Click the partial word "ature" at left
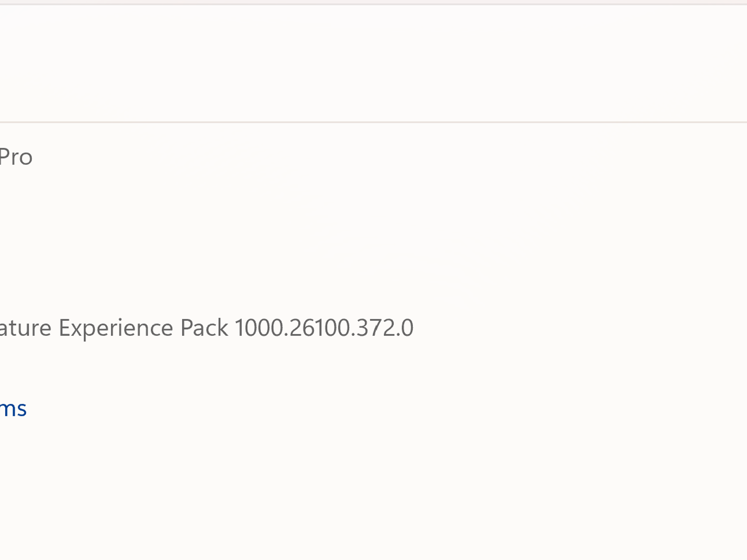Screen dimensions: 747x560 [26, 328]
